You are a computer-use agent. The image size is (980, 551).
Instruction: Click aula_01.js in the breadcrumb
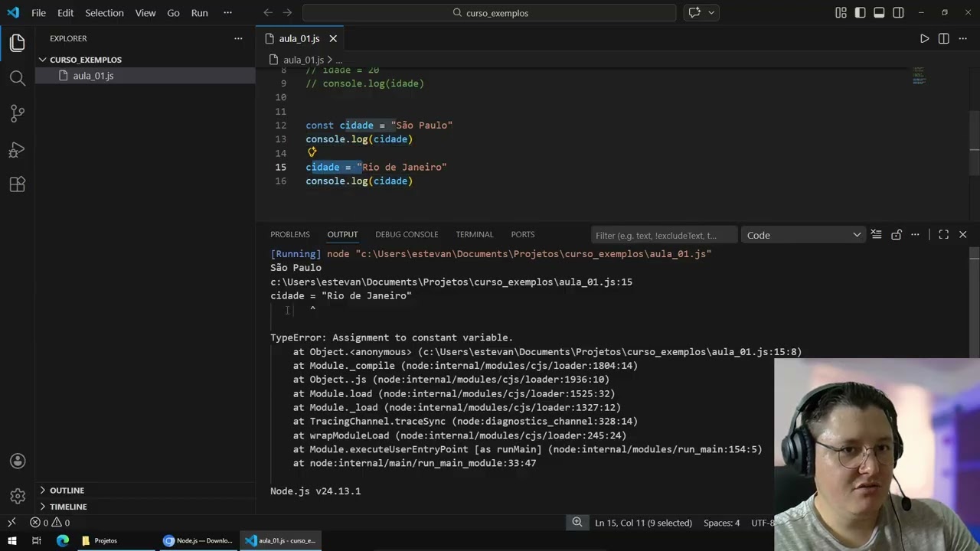click(303, 60)
